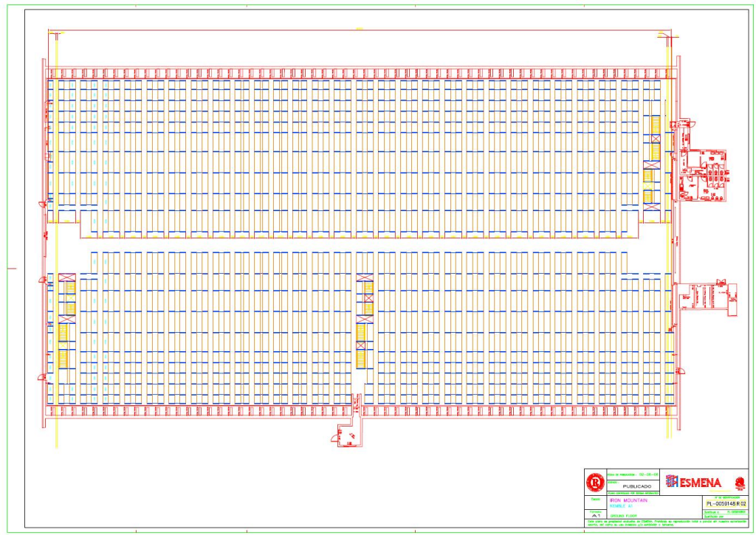Click the restroom block on the right wall

pyautogui.click(x=703, y=176)
